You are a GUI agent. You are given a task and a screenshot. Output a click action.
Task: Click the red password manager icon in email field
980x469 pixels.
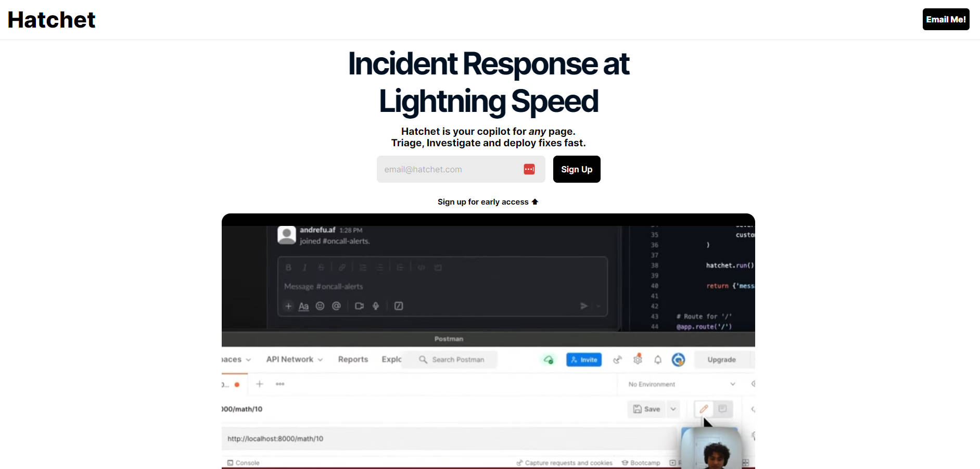[529, 169]
